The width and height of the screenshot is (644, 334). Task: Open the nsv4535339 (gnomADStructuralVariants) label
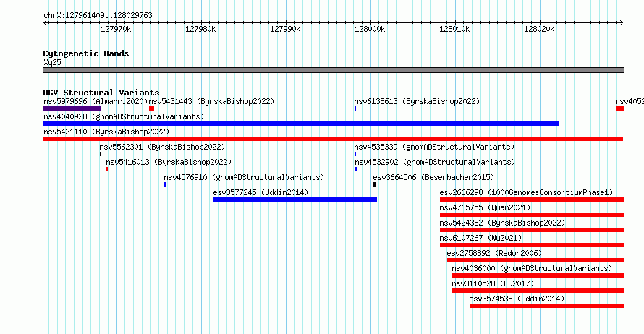pos(434,147)
